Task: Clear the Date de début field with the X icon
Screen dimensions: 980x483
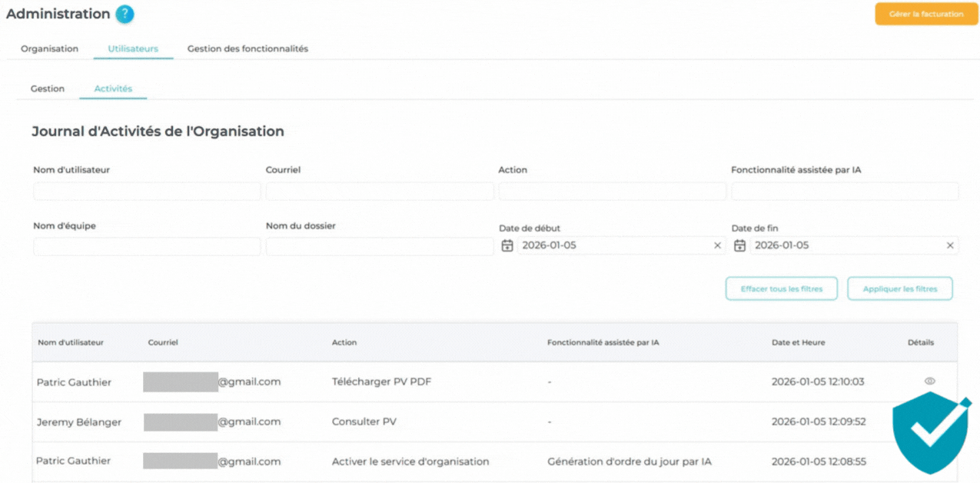Action: (x=717, y=245)
